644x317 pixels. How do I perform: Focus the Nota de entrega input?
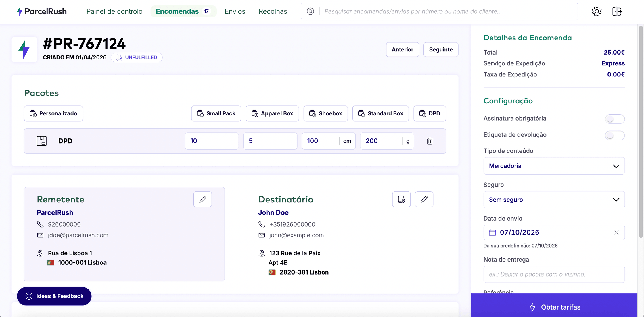point(554,274)
